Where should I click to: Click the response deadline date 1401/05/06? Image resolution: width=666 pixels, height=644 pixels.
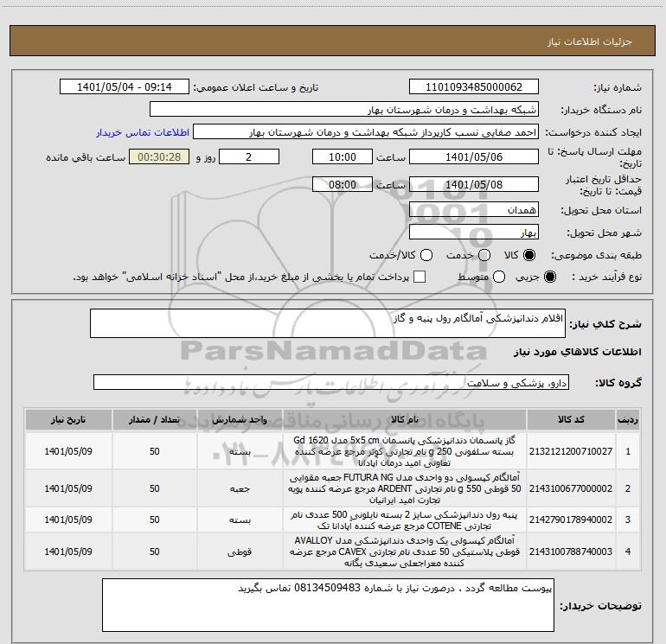(x=474, y=157)
